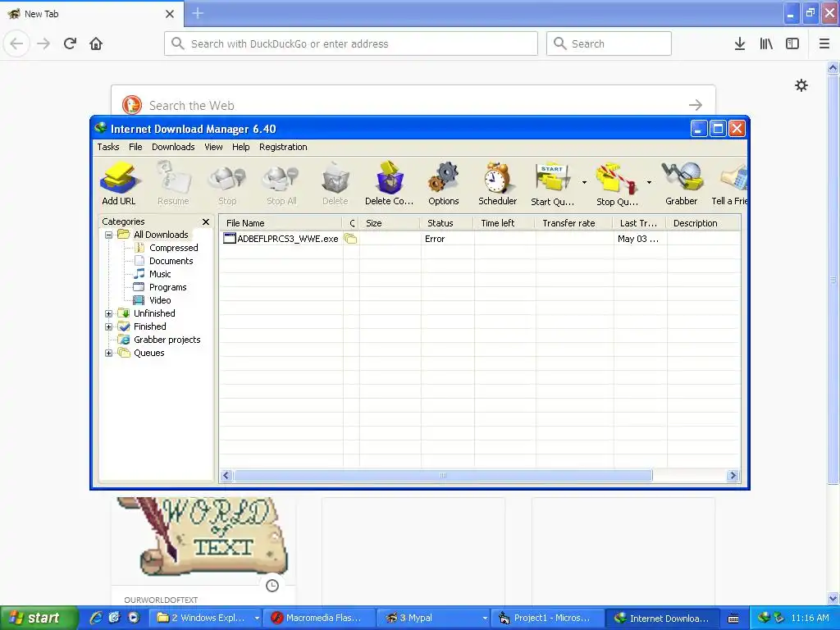This screenshot has width=840, height=630.
Task: Click the browser reload button
Action: (70, 44)
